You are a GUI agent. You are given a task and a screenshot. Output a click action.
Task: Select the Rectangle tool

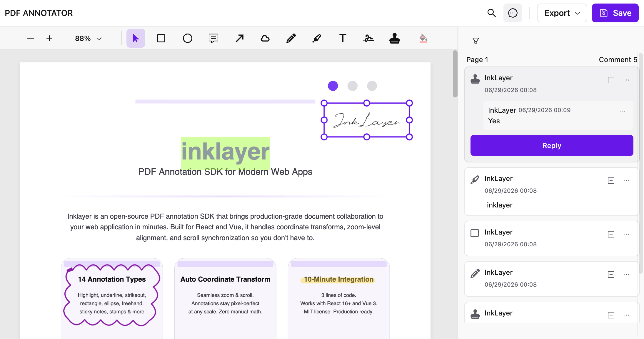[x=161, y=38]
